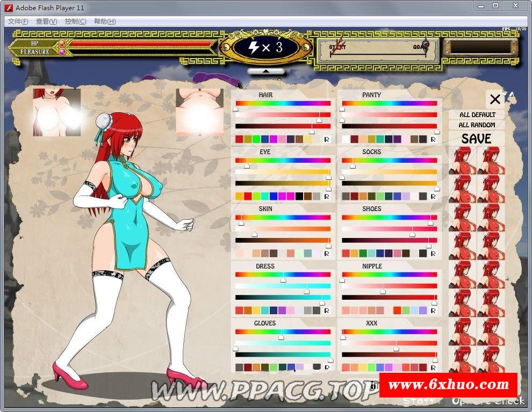Pick the red swatch in the HAIR palette
This screenshot has height=412, width=532.
coord(239,139)
